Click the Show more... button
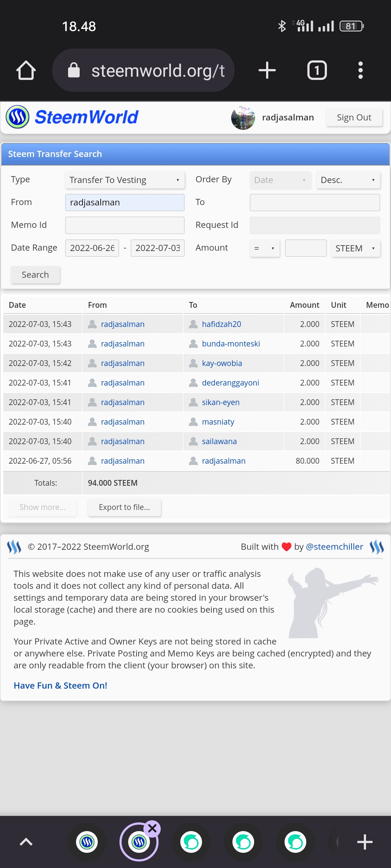The height and width of the screenshot is (868, 391). click(43, 507)
